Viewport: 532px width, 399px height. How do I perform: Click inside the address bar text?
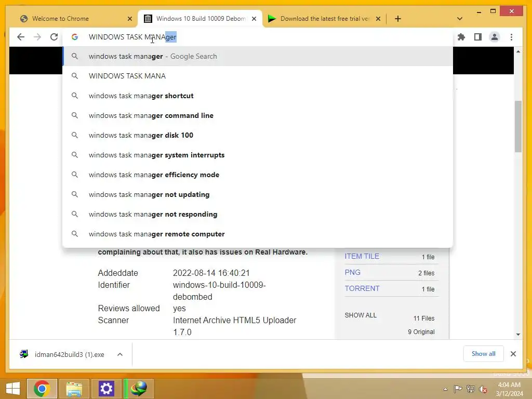click(132, 37)
